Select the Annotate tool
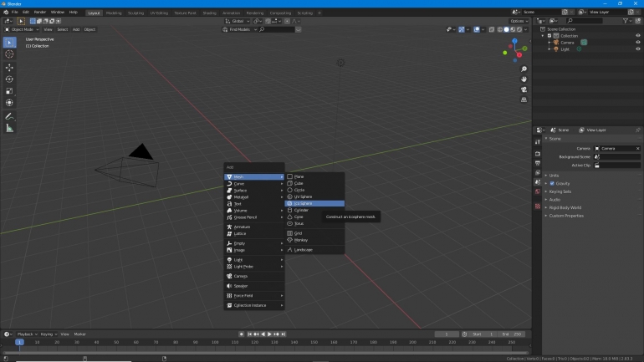 (9, 116)
